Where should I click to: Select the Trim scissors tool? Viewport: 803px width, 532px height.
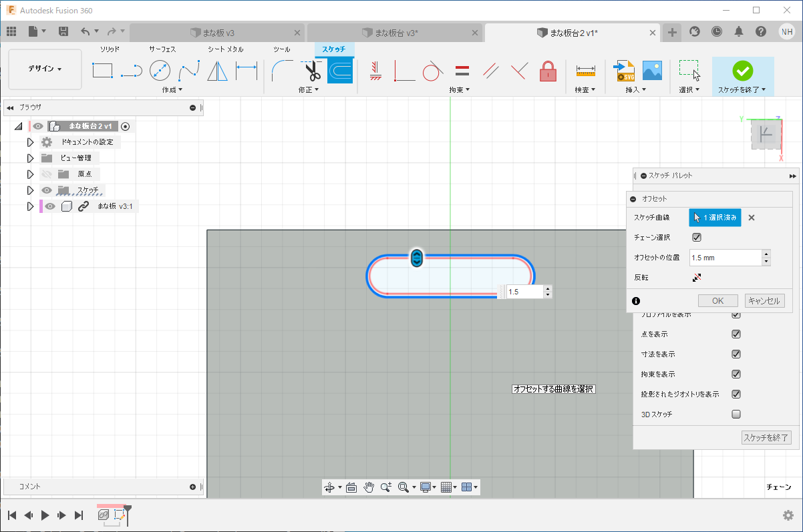(x=313, y=70)
